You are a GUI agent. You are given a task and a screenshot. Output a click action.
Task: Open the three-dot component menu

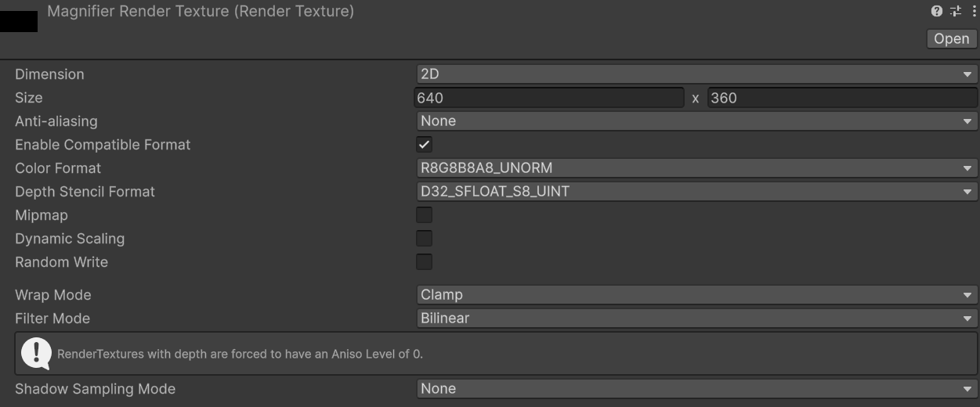(974, 11)
